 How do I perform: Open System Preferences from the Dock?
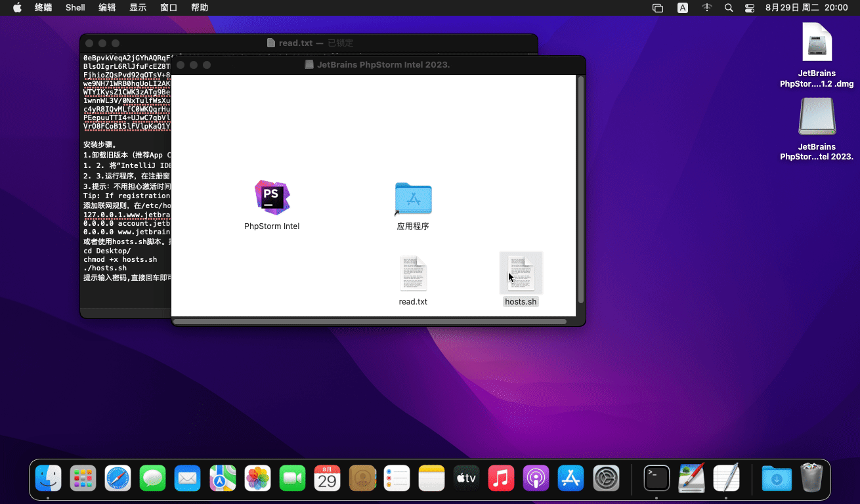[606, 478]
